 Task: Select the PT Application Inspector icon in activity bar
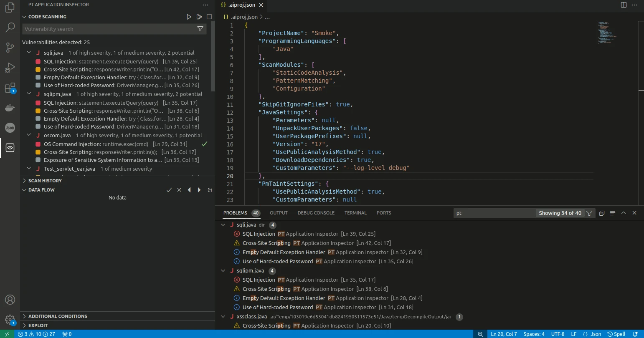click(x=10, y=147)
